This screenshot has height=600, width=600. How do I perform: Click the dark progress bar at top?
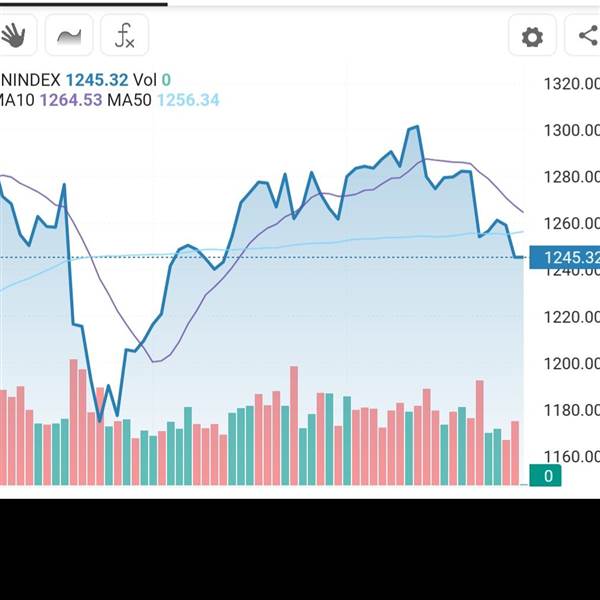[x=84, y=4]
